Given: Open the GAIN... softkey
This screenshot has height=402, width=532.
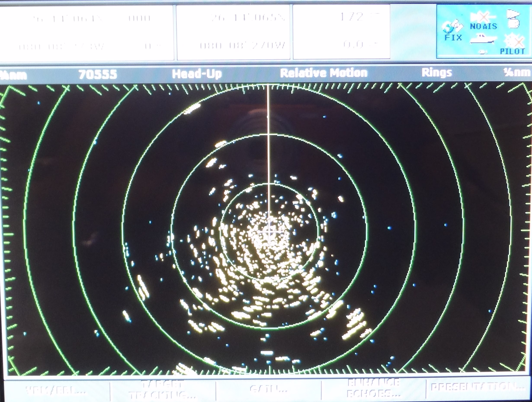Looking at the screenshot, I should pyautogui.click(x=268, y=389).
